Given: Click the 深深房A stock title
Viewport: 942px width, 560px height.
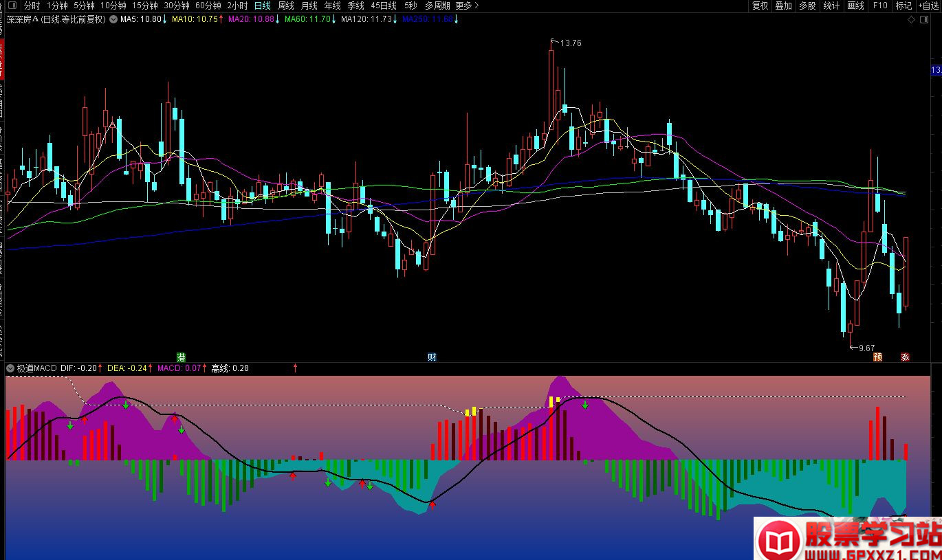Looking at the screenshot, I should click(x=23, y=19).
